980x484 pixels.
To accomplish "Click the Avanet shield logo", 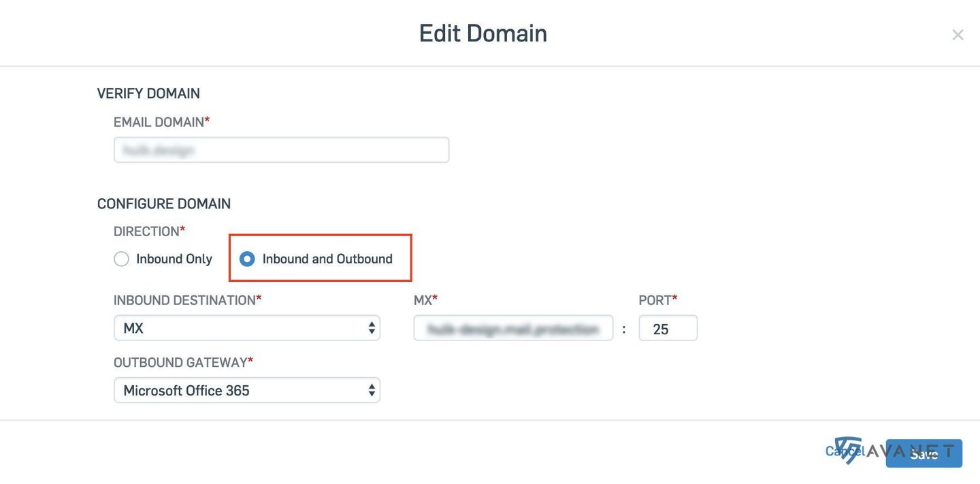I will coord(849,450).
